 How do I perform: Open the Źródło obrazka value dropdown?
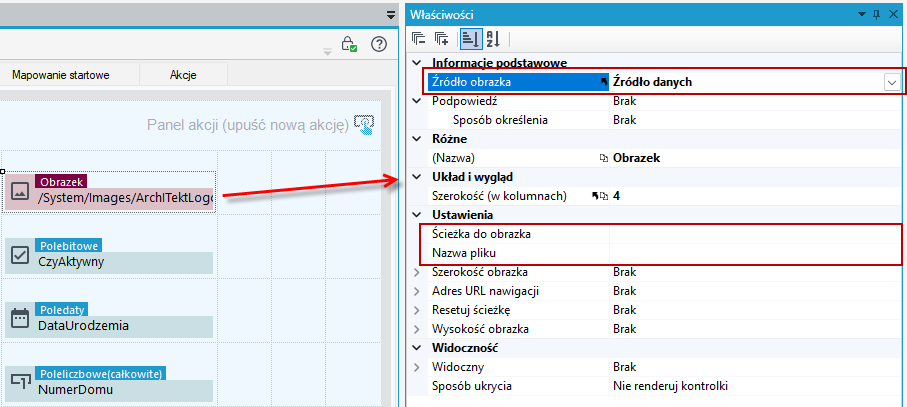[891, 83]
